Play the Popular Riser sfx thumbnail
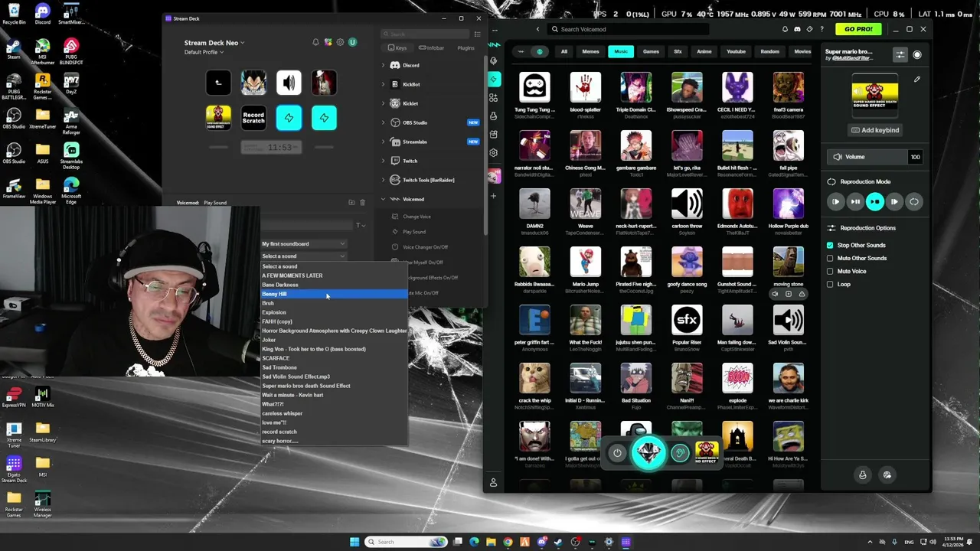 [x=687, y=320]
